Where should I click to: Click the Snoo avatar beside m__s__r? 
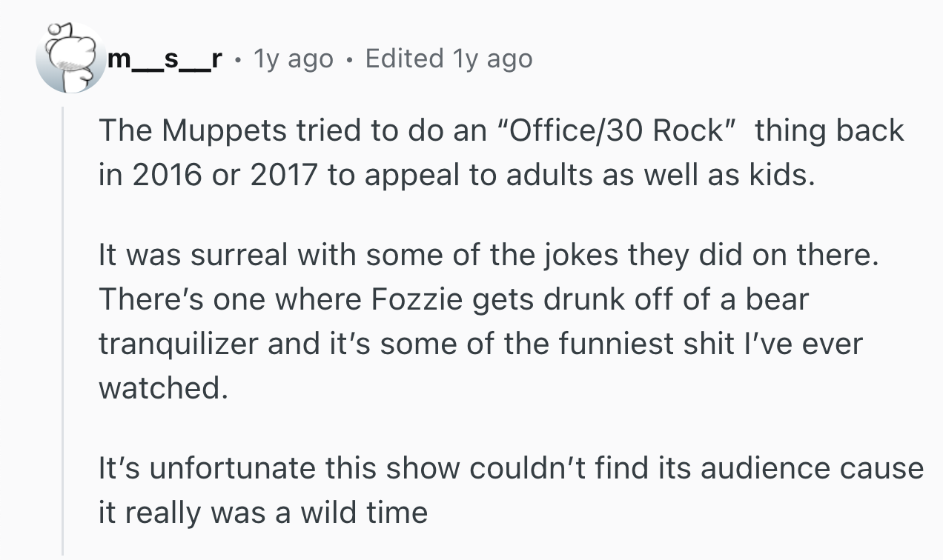click(70, 58)
